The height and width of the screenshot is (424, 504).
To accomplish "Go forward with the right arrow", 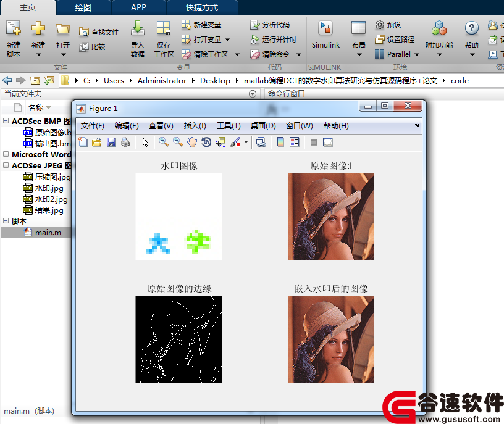I will (x=21, y=80).
